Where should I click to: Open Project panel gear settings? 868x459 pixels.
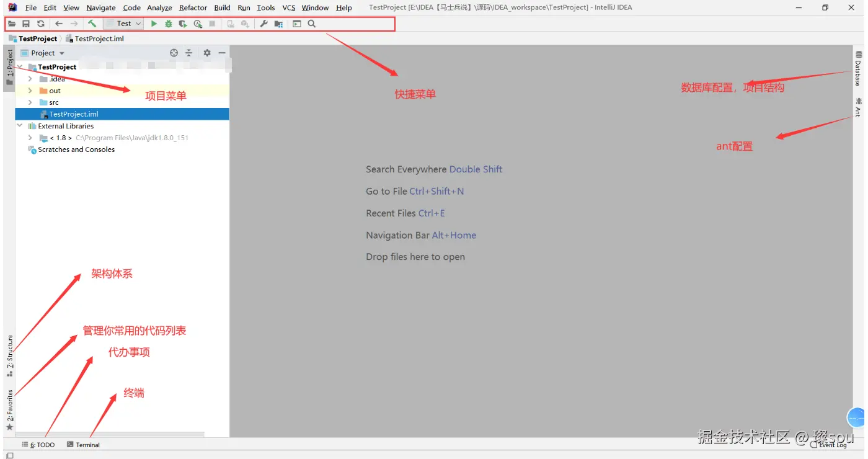(207, 53)
